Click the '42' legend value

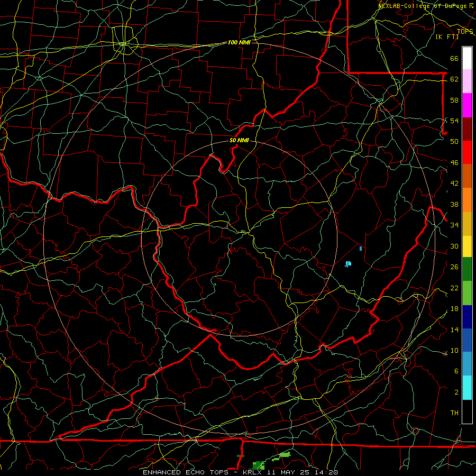[454, 183]
